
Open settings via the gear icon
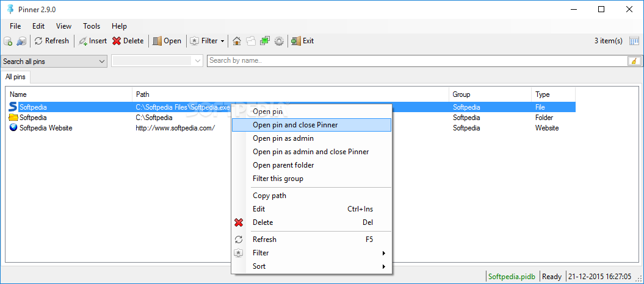(x=280, y=41)
